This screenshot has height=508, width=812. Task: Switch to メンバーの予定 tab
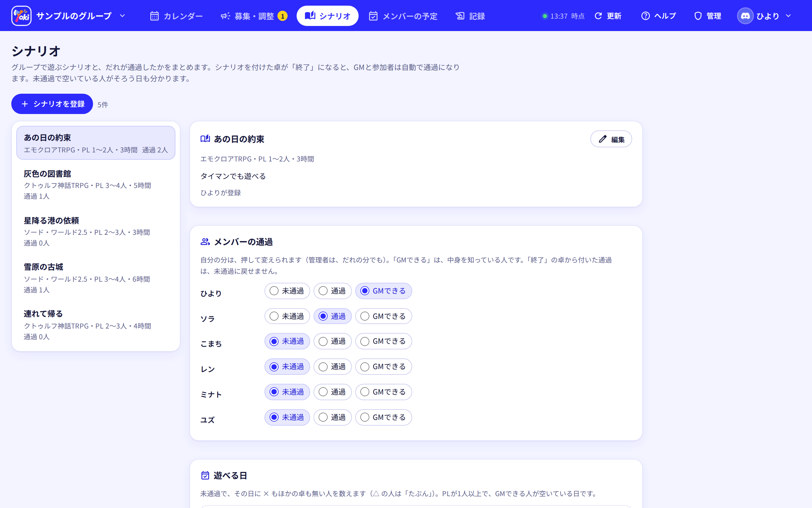[x=403, y=16]
